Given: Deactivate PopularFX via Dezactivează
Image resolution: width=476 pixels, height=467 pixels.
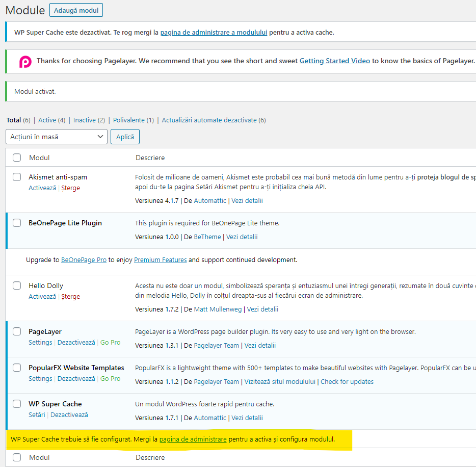Looking at the screenshot, I should (76, 379).
